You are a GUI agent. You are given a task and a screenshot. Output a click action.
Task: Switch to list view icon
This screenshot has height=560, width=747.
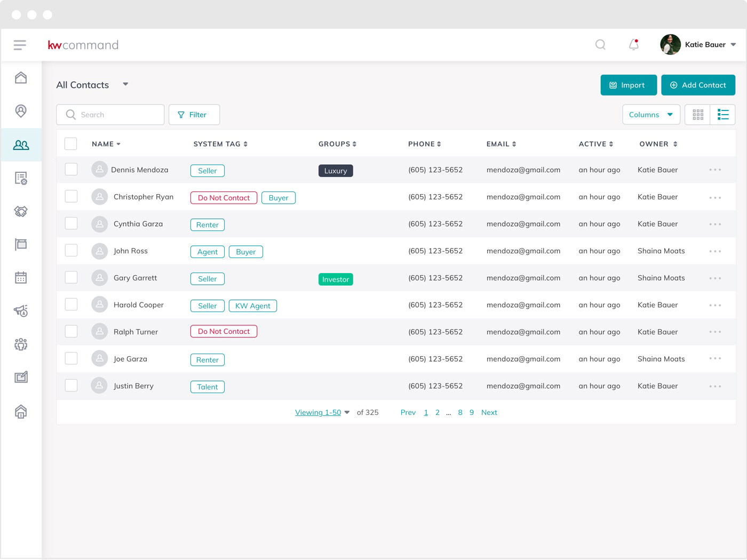pos(723,115)
